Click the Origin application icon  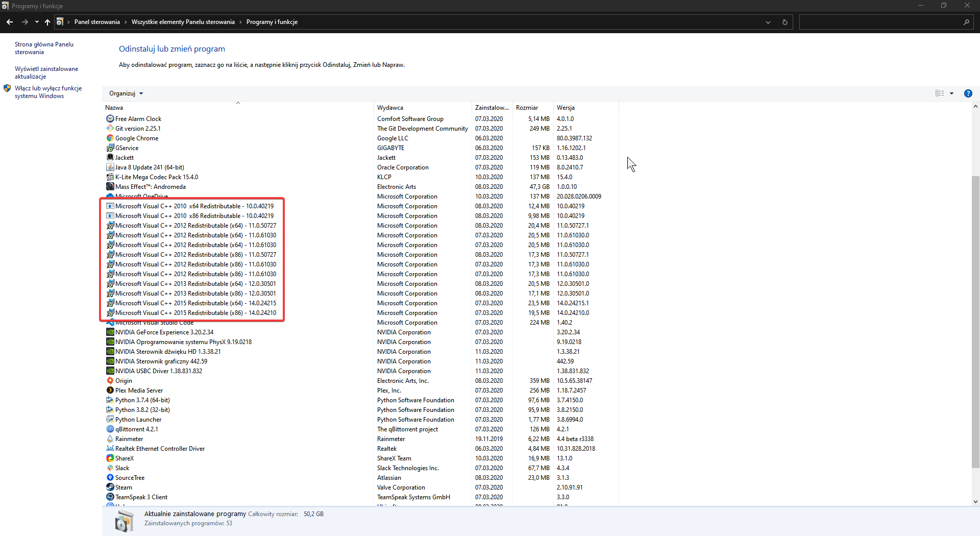pyautogui.click(x=110, y=381)
